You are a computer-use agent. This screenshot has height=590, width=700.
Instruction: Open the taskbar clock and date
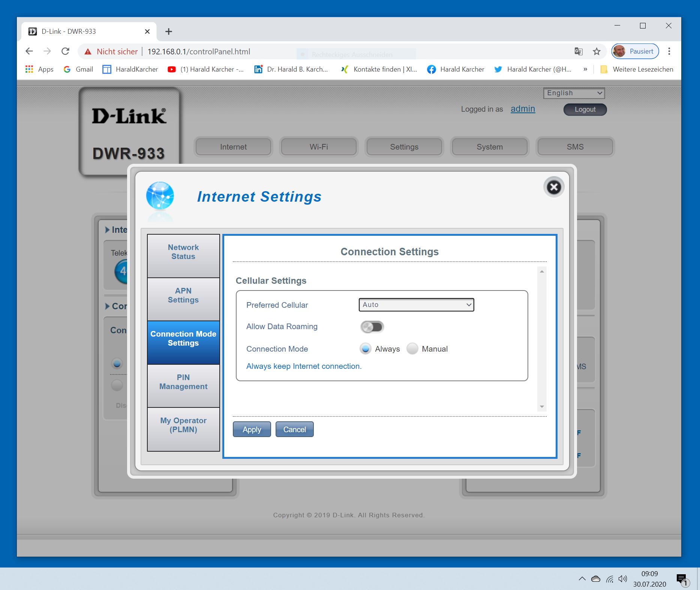click(x=649, y=579)
